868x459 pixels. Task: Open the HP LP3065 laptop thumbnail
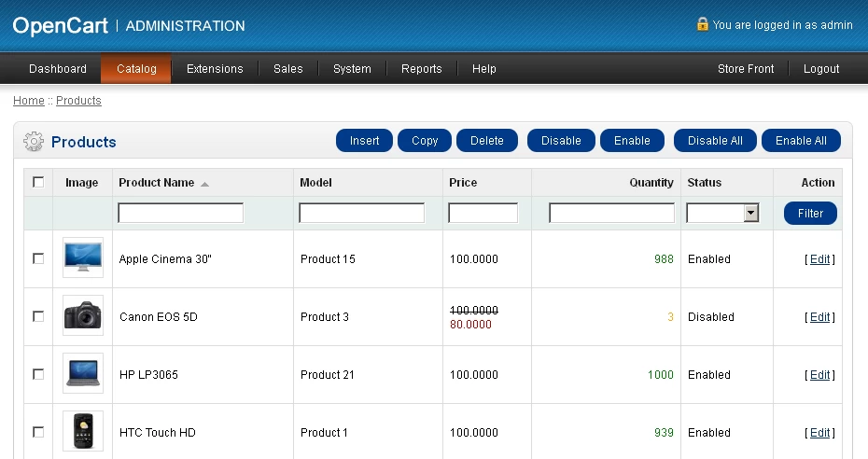pos(83,373)
